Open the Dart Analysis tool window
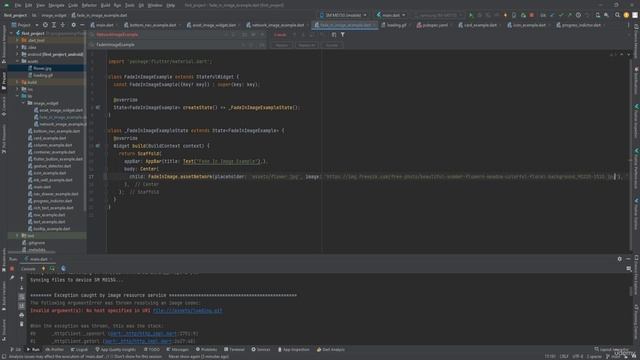This screenshot has width=640, height=360. click(331, 349)
